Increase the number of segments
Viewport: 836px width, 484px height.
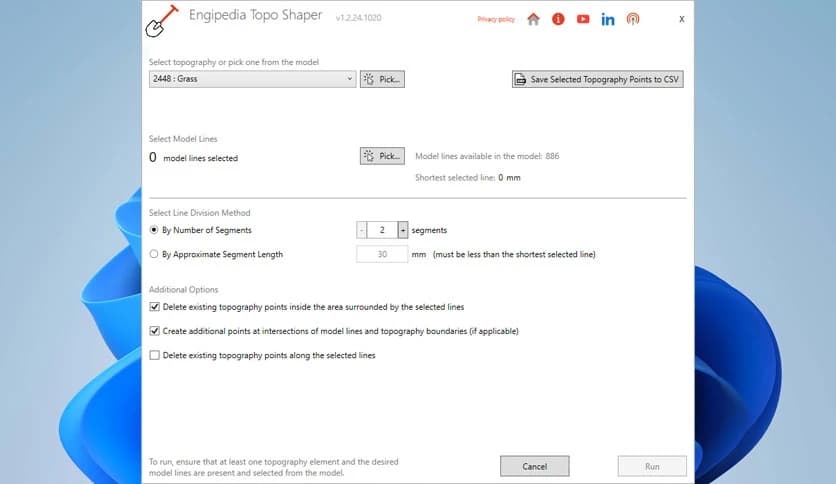pos(403,230)
